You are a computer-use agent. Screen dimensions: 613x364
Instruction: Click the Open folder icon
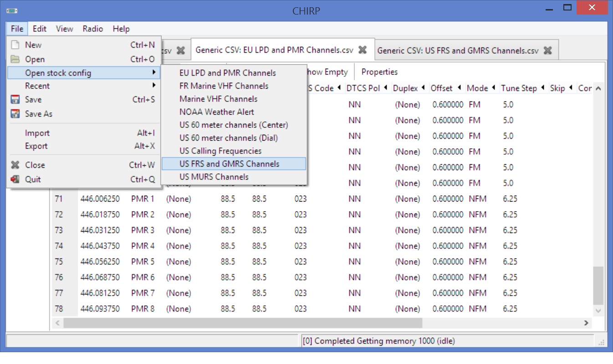coord(15,59)
